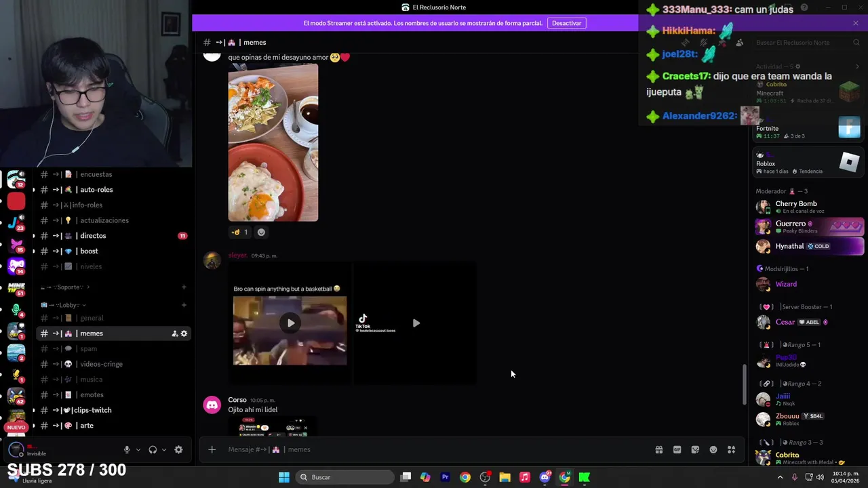The height and width of the screenshot is (488, 868).
Task: Play the TikTok video embed
Action: point(416,323)
